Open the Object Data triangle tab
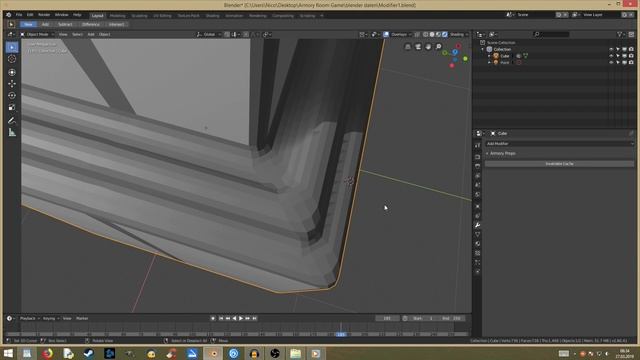The image size is (640, 360). [x=478, y=234]
